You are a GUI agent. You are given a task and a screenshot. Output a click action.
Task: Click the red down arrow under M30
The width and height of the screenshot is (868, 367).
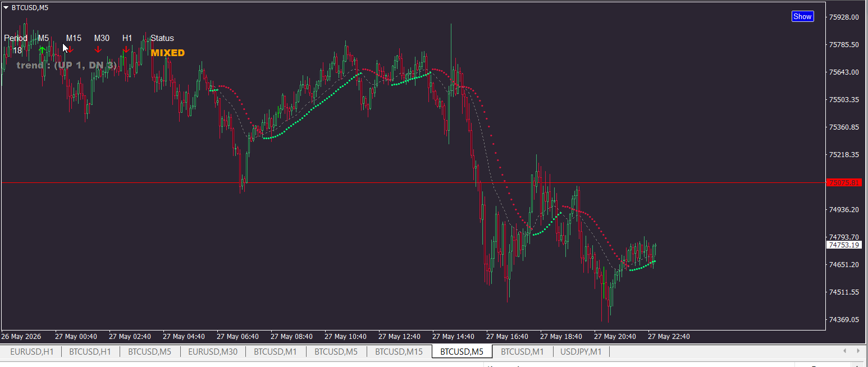coord(98,50)
